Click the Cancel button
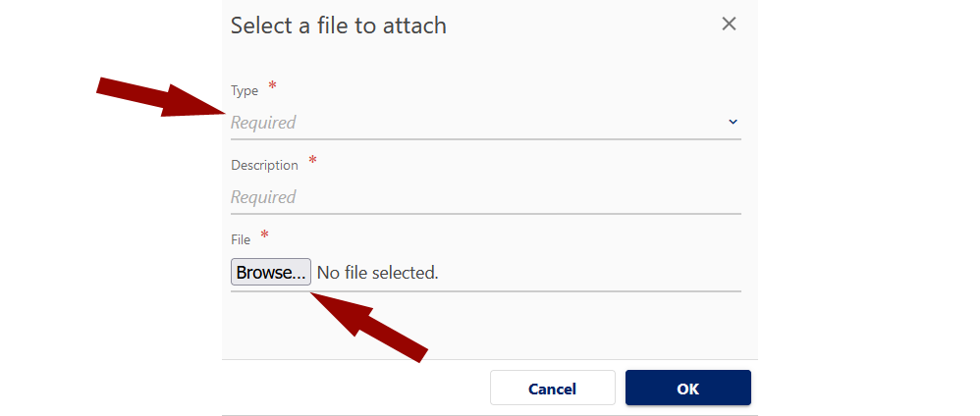Screen dimensions: 980x416 (552, 389)
